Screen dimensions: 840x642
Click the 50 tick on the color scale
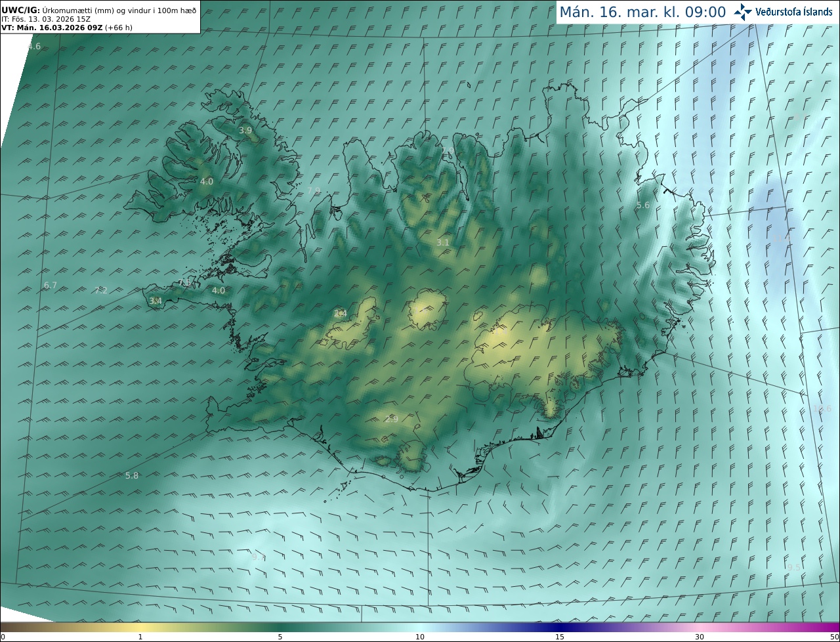[834, 637]
